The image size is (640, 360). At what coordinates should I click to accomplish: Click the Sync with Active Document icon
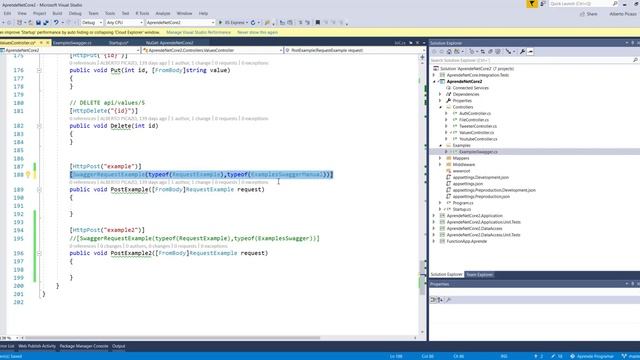point(482,51)
